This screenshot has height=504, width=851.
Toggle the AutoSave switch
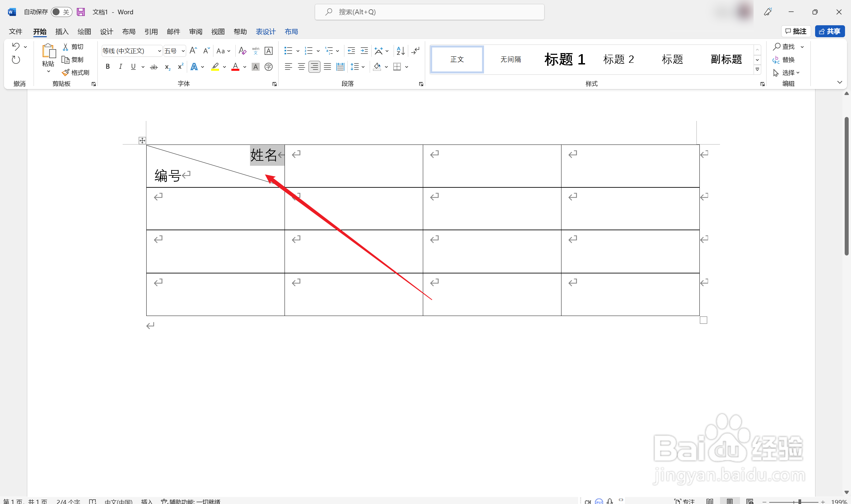pos(61,12)
